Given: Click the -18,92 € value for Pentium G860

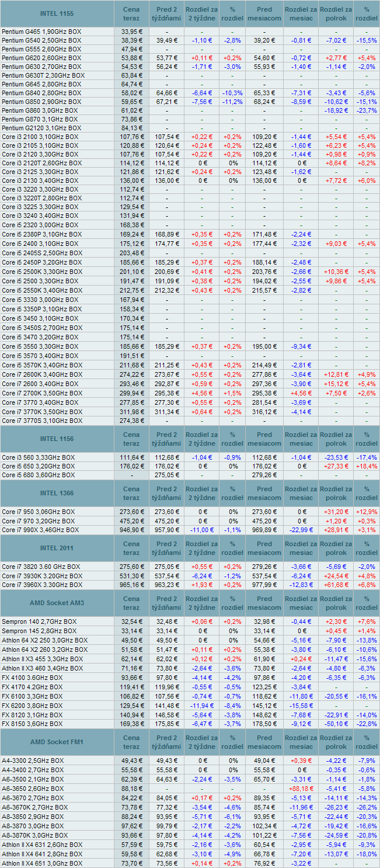Looking at the screenshot, I should [336, 110].
